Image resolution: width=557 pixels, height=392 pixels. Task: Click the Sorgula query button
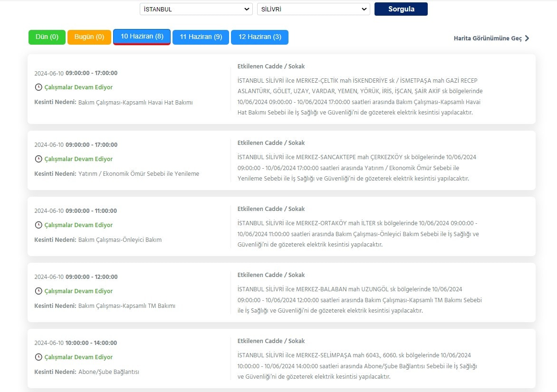pos(401,9)
